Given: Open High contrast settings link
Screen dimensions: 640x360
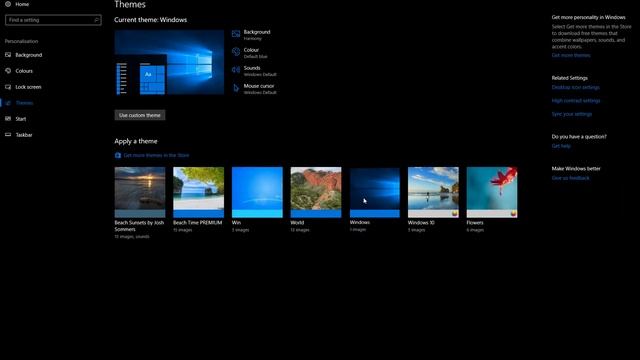Looking at the screenshot, I should [576, 100].
